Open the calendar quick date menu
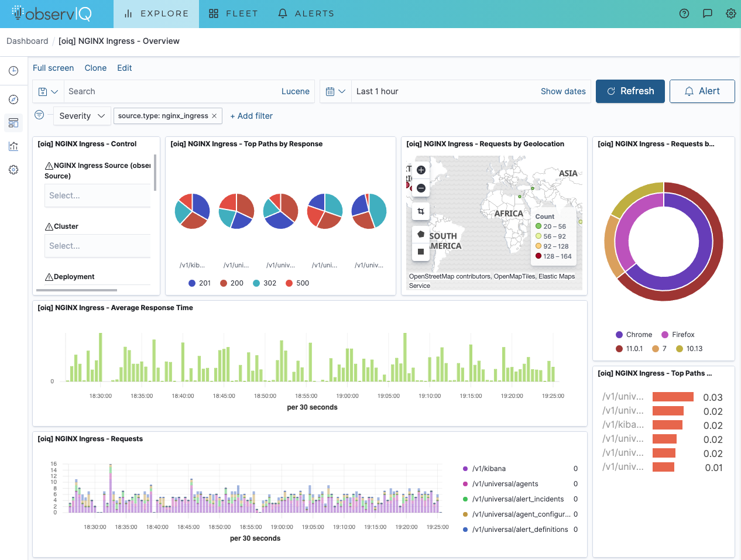 click(x=335, y=91)
